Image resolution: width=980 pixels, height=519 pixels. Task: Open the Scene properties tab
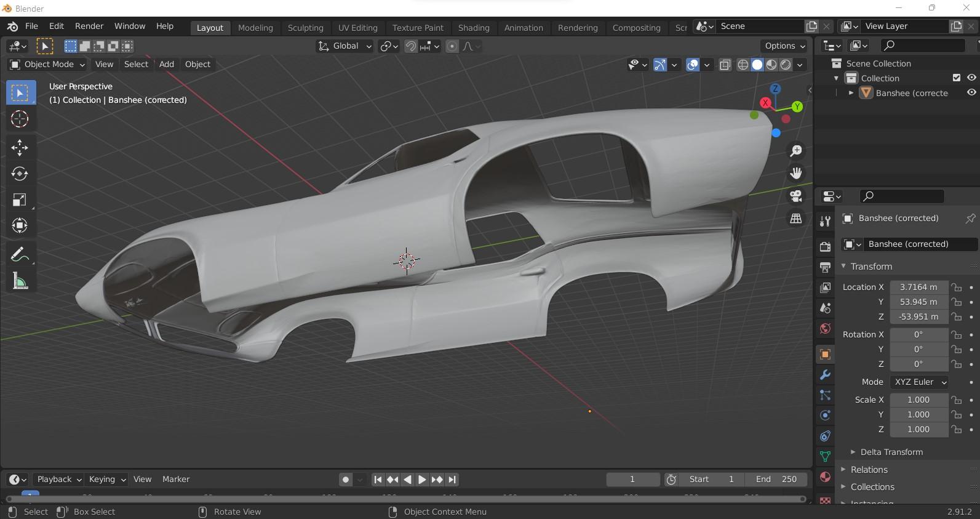(826, 308)
